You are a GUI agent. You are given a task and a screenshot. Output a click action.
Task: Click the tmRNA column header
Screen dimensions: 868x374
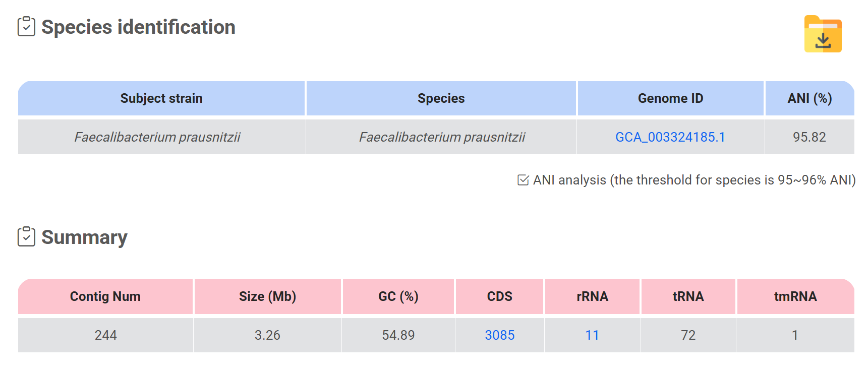pyautogui.click(x=795, y=296)
